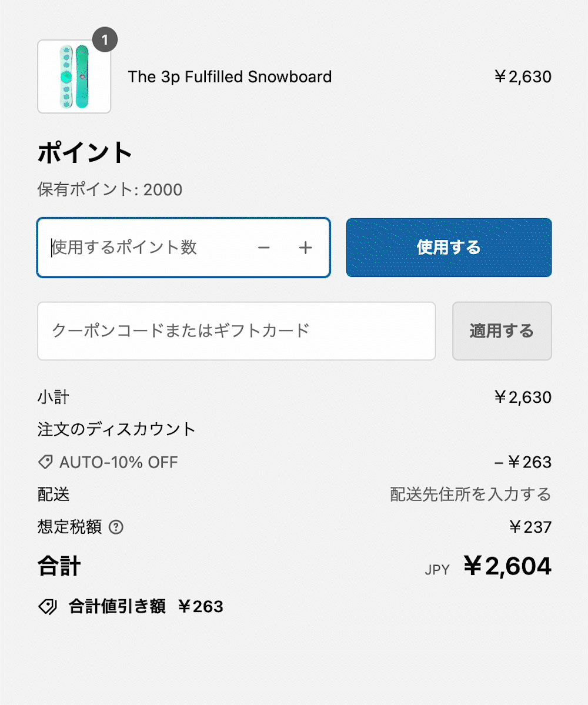Open the 想定税額 help question mark icon
Image resolution: width=588 pixels, height=705 pixels.
pos(116,527)
